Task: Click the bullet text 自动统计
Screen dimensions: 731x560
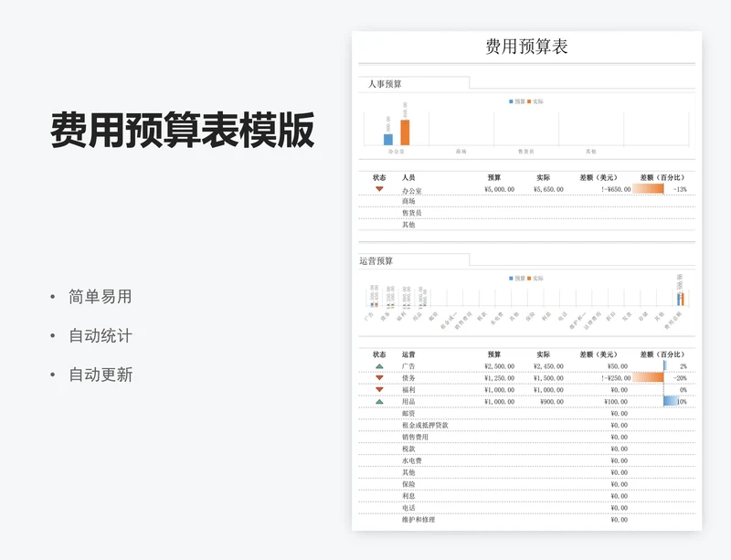Action: [x=101, y=335]
